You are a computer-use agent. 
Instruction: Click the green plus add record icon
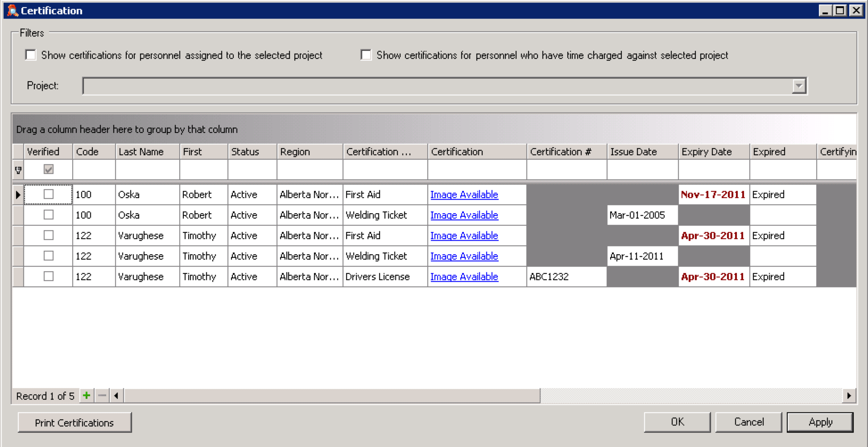click(x=87, y=396)
